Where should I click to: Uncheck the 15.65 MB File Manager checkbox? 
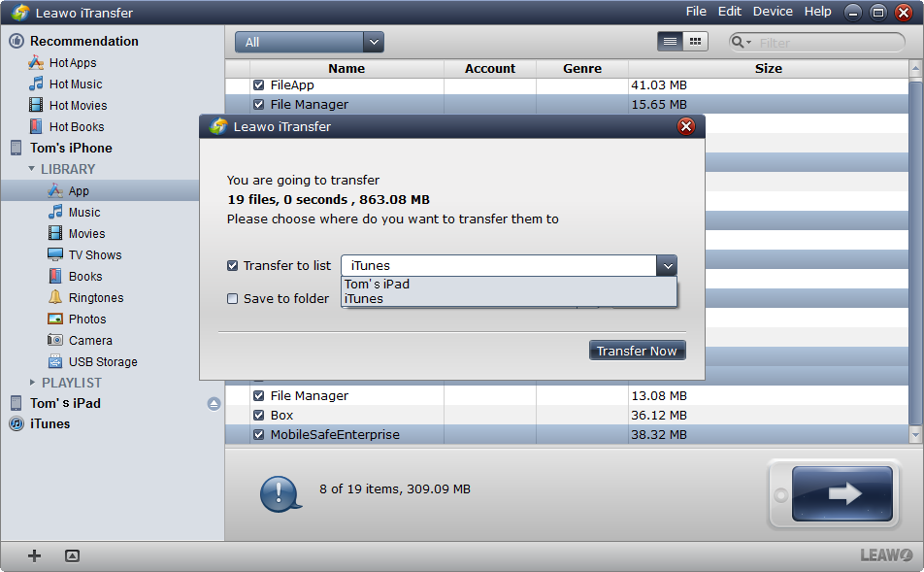pyautogui.click(x=258, y=104)
